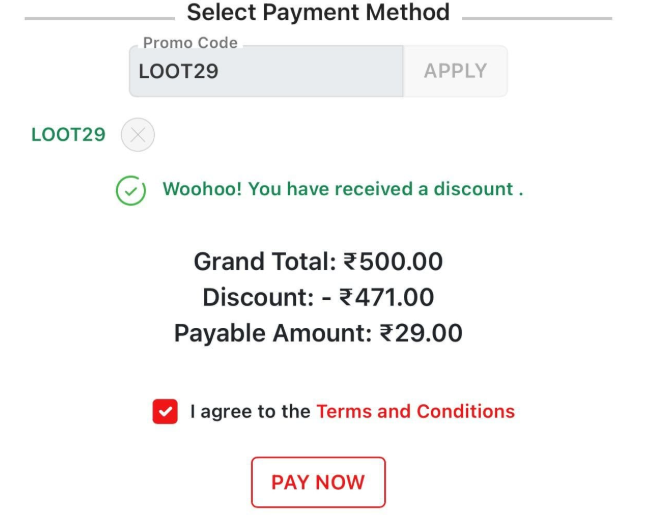This screenshot has height=531, width=660.
Task: Click the divider line right of heading
Action: 537,18
